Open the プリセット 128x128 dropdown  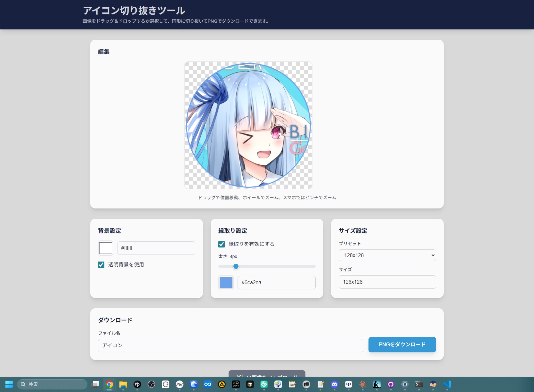(x=387, y=255)
